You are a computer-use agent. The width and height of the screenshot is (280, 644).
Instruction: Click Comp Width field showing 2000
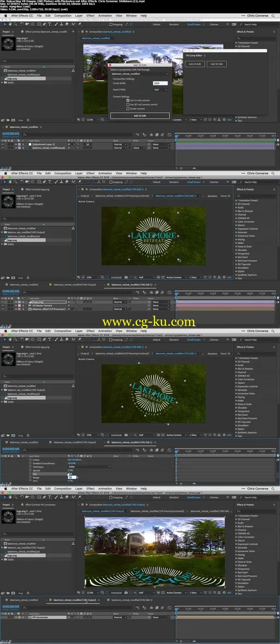tap(160, 83)
